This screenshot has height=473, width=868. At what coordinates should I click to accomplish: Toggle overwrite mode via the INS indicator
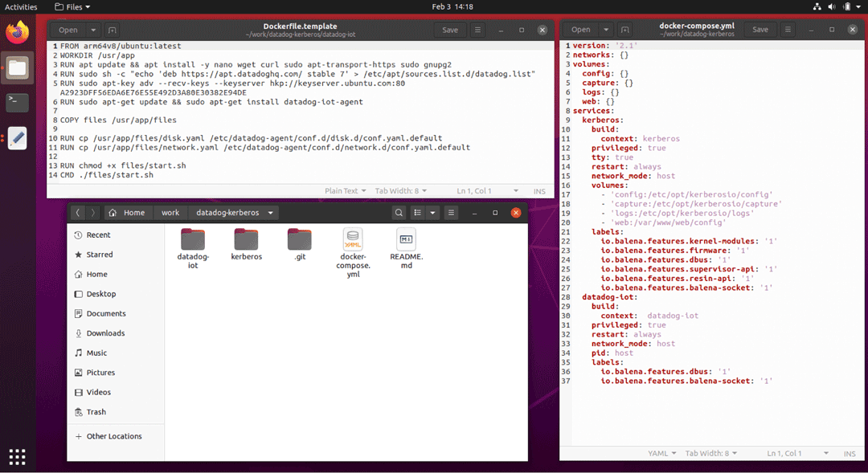(x=539, y=190)
